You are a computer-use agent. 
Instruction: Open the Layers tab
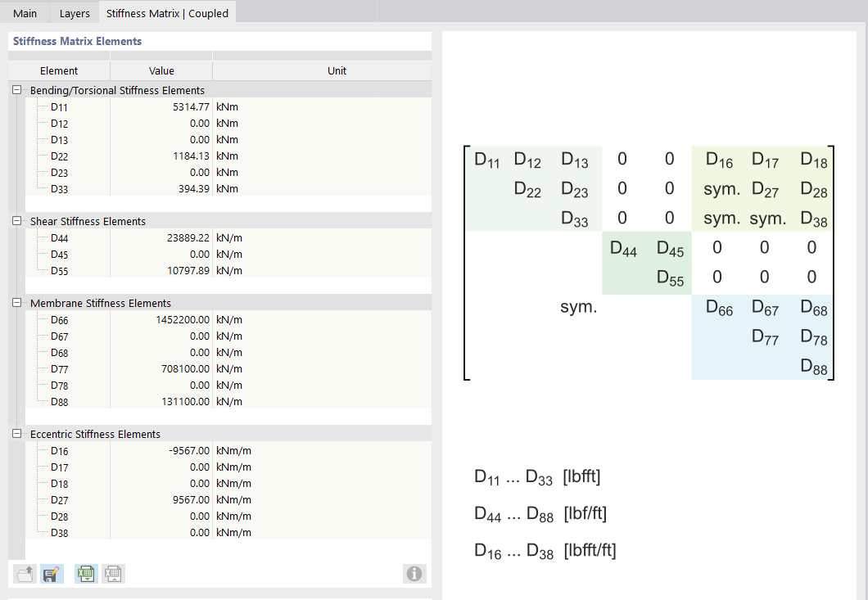click(75, 13)
